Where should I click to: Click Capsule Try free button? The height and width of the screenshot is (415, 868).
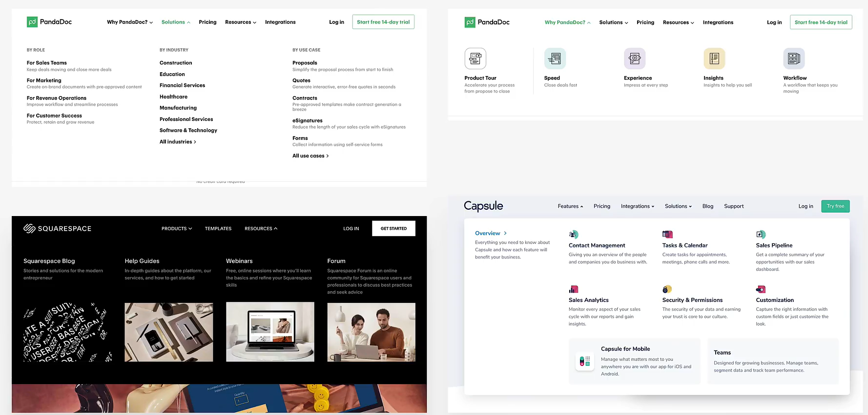pyautogui.click(x=835, y=206)
